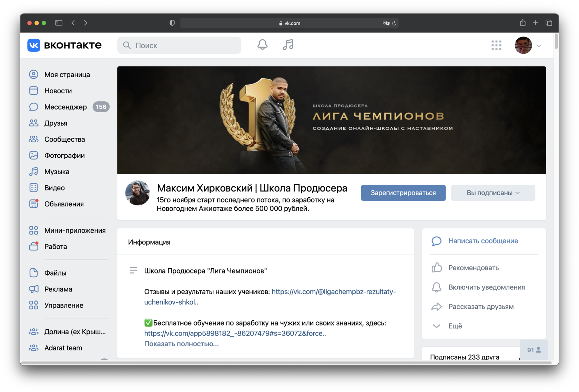Click the Друзья sidebar icon
The width and height of the screenshot is (579, 392).
pyautogui.click(x=33, y=123)
